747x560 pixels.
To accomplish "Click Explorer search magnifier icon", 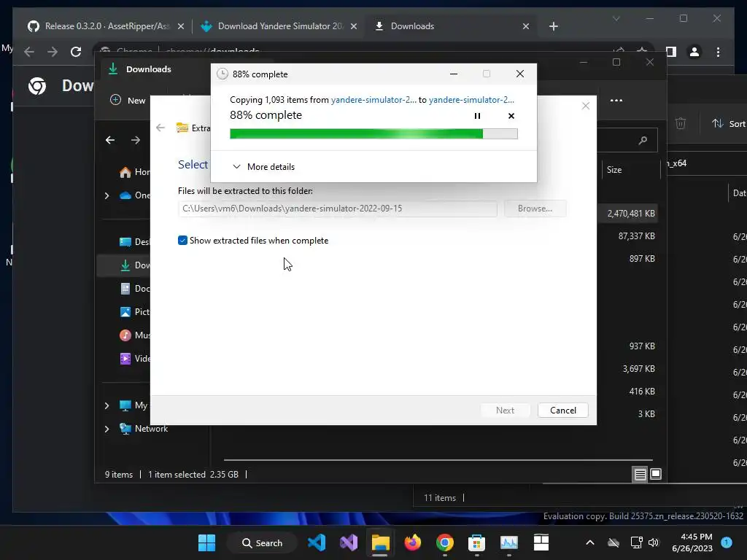I will (x=643, y=140).
